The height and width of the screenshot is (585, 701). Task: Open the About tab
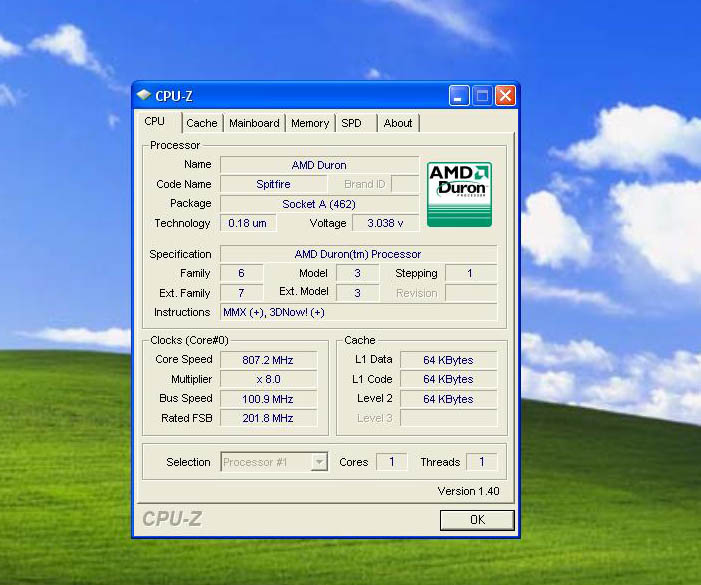398,123
